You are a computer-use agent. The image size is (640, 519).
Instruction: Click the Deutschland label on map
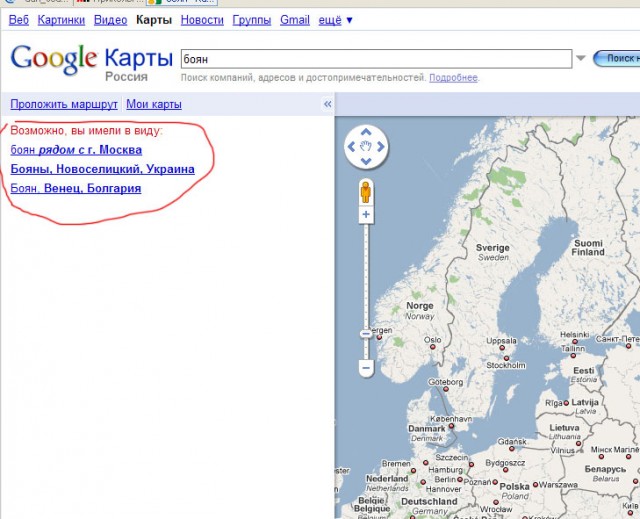tap(429, 501)
